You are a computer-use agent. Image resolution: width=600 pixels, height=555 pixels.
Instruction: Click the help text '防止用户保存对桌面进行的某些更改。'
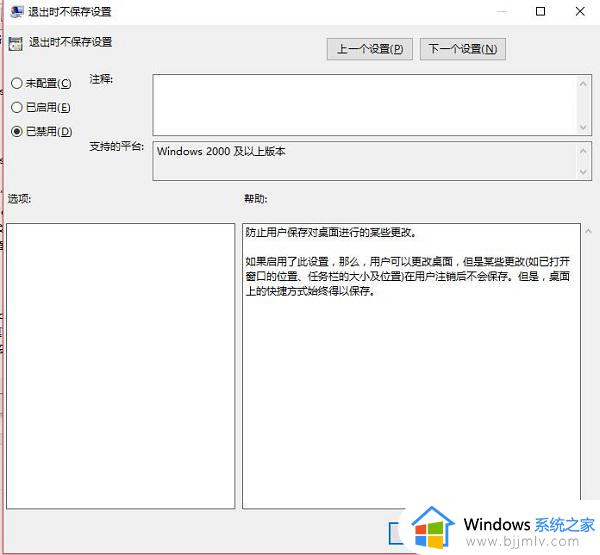[331, 232]
